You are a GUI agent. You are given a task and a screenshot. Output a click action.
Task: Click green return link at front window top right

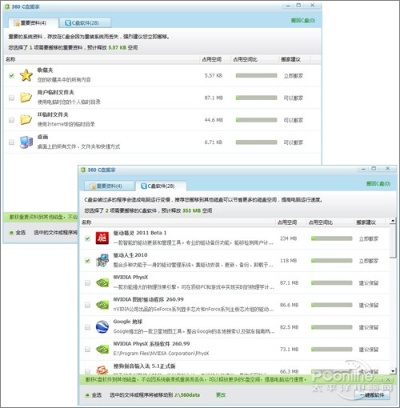[378, 183]
